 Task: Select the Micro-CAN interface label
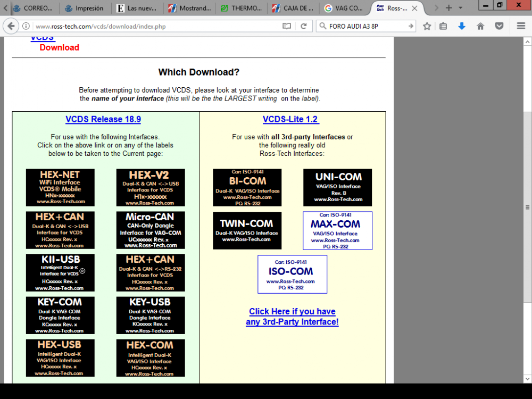click(151, 230)
